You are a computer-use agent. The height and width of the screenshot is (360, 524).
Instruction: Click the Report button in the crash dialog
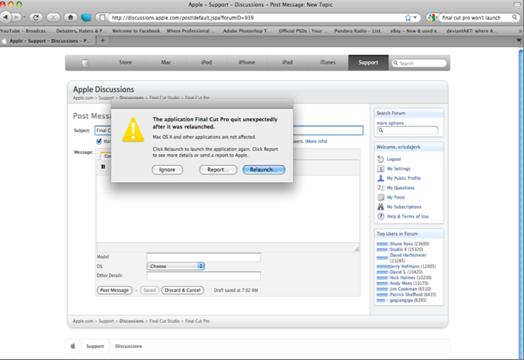[218, 170]
